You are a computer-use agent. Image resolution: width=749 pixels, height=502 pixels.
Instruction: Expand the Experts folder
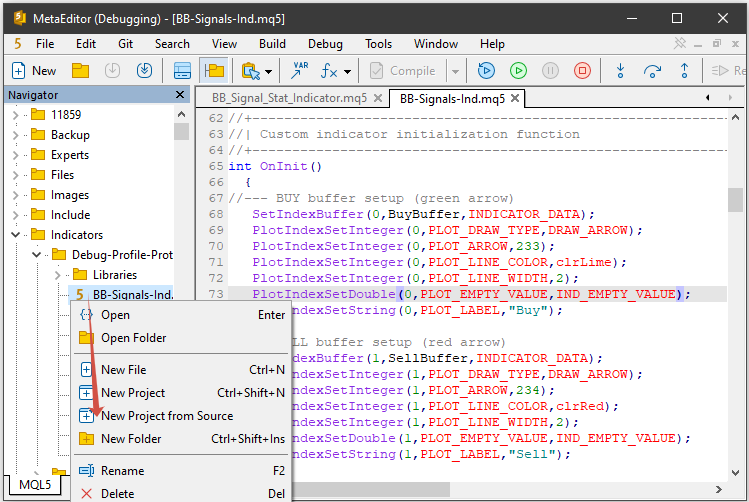tap(15, 155)
